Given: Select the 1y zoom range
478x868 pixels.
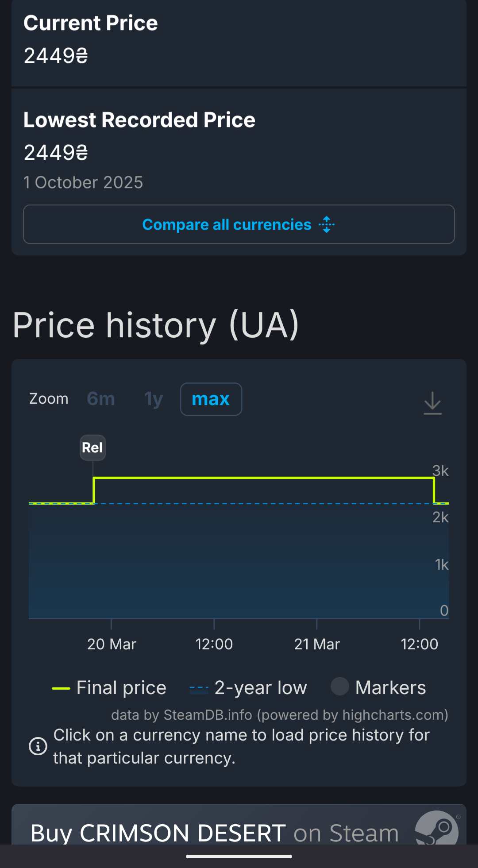Looking at the screenshot, I should [154, 399].
